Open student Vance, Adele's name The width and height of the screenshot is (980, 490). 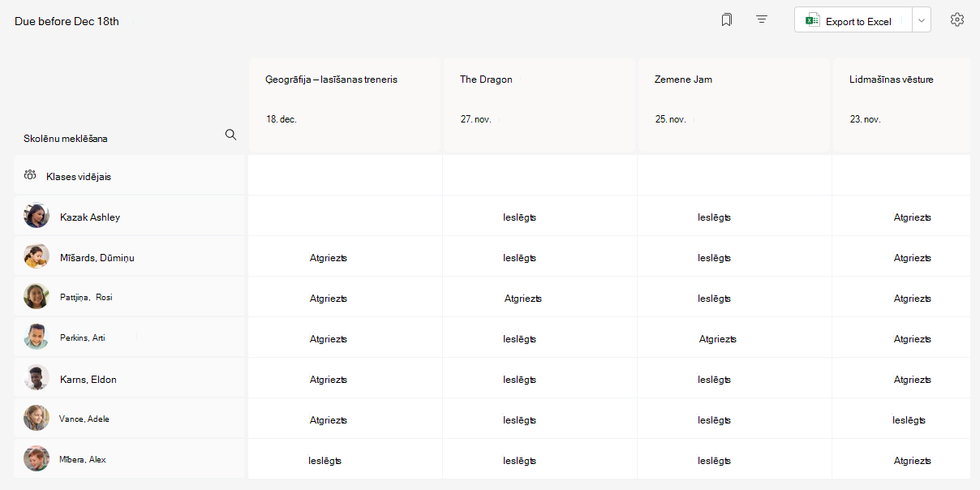(x=84, y=419)
